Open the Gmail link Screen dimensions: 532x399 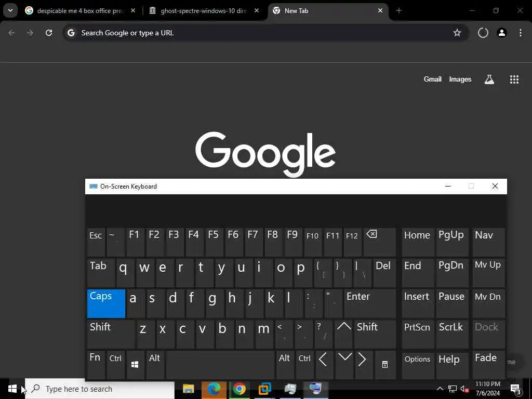(x=433, y=79)
